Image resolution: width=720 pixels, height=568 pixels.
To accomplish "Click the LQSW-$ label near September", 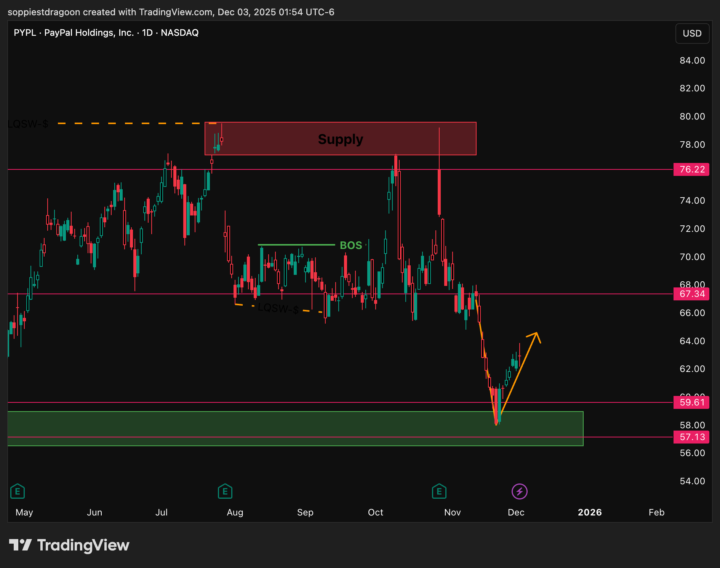I will [x=278, y=308].
